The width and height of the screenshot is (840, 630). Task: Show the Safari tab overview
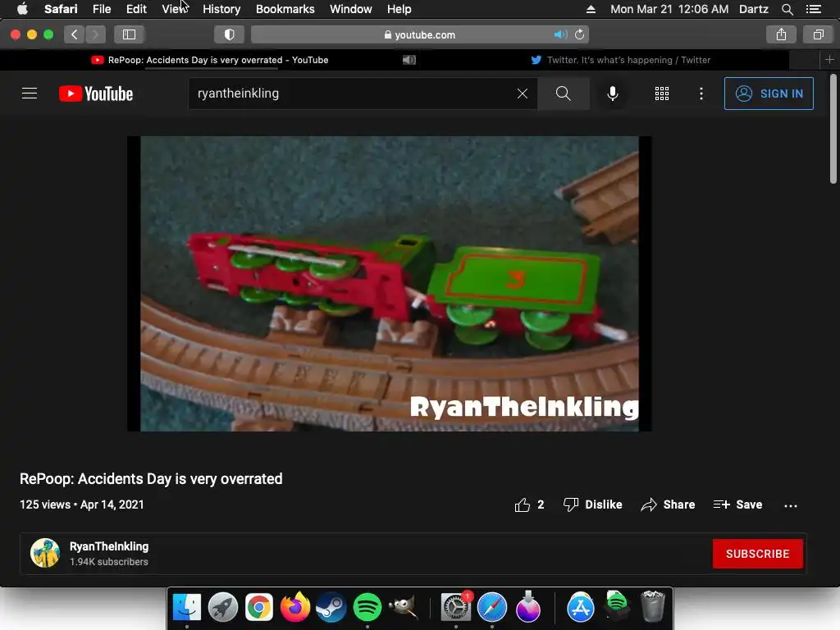click(x=818, y=34)
